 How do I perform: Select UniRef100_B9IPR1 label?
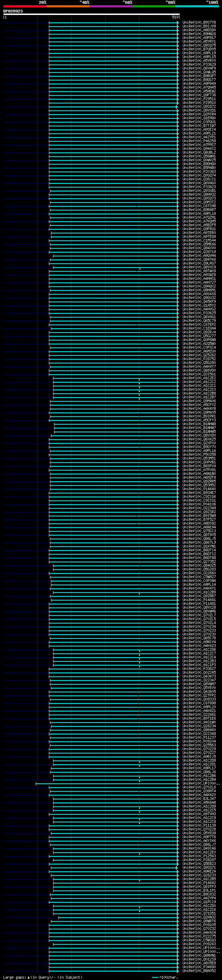pyautogui.click(x=199, y=416)
